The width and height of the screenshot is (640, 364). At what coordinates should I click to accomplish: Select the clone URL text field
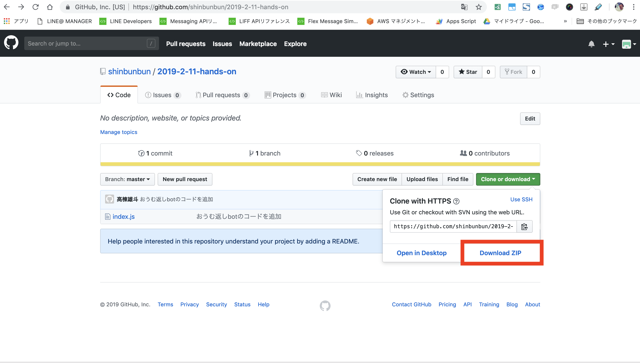pos(453,226)
